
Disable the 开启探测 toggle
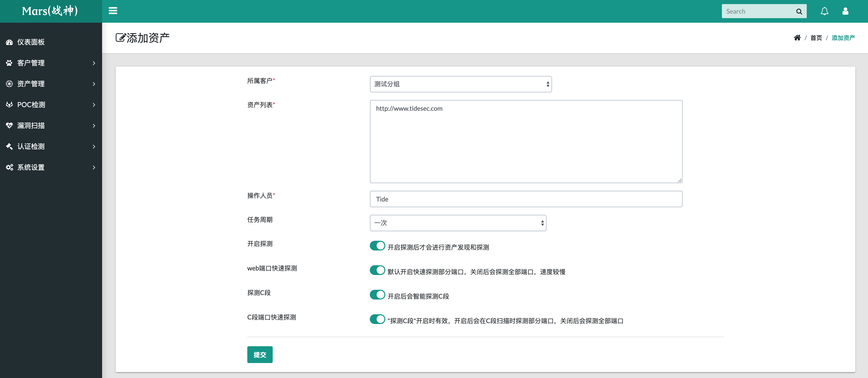[x=377, y=245]
